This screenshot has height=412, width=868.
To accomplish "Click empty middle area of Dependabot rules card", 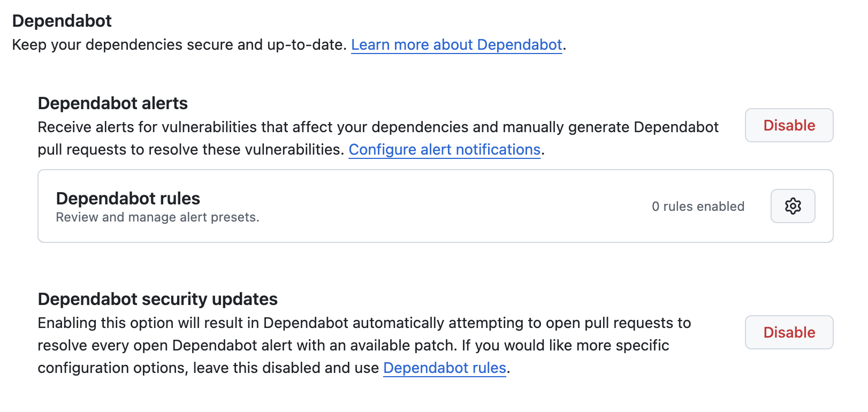I will tap(428, 207).
